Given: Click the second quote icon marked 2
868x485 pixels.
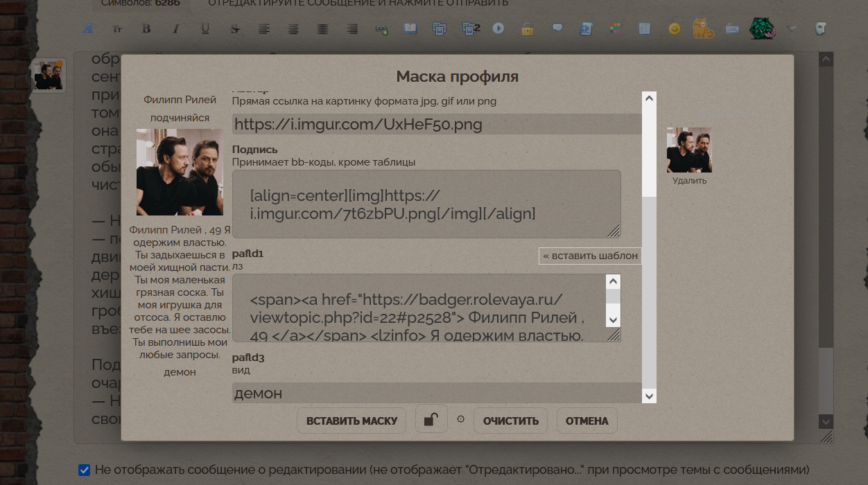Looking at the screenshot, I should click(470, 29).
